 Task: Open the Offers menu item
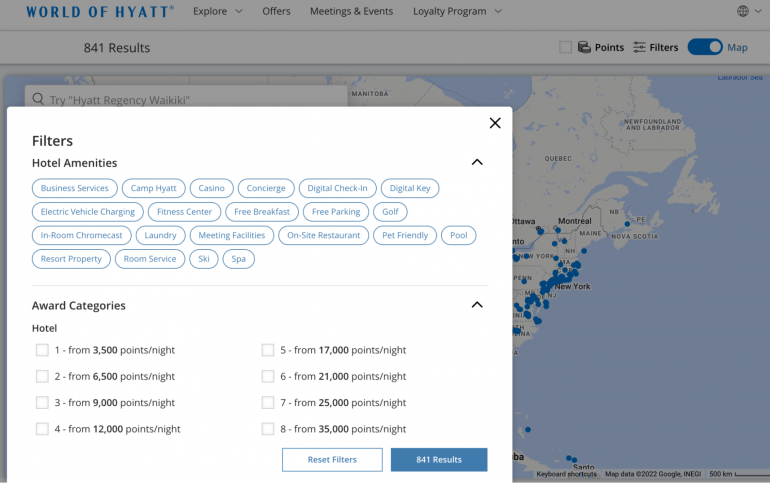[x=276, y=12]
